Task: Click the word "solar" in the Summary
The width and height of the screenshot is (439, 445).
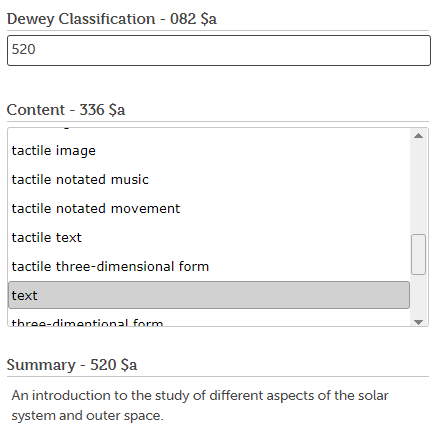Action: (x=373, y=396)
